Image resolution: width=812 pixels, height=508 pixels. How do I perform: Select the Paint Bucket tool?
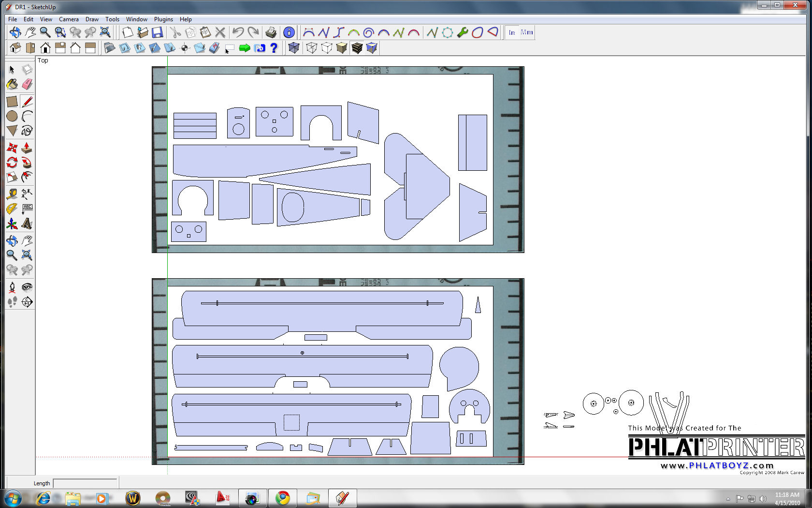(x=12, y=85)
